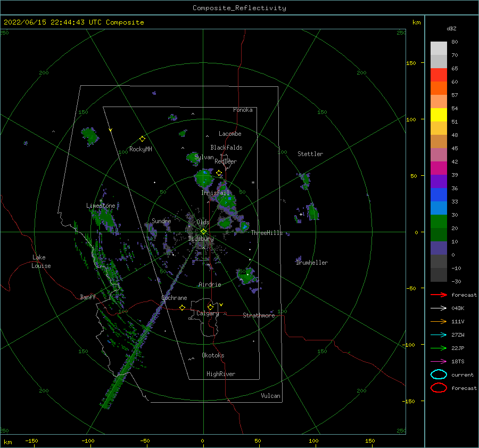Pick the red 60-65 dBZ swatch
The image size is (479, 448).
pos(439,75)
